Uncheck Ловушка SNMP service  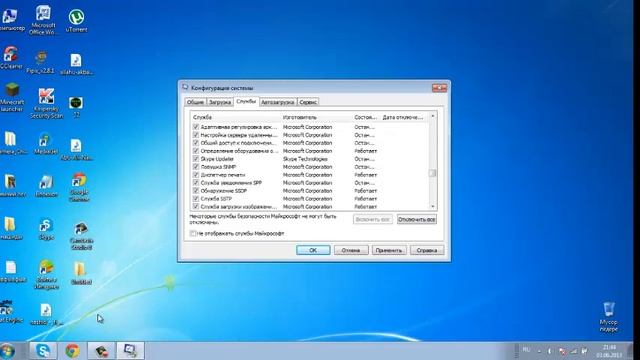coord(196,167)
